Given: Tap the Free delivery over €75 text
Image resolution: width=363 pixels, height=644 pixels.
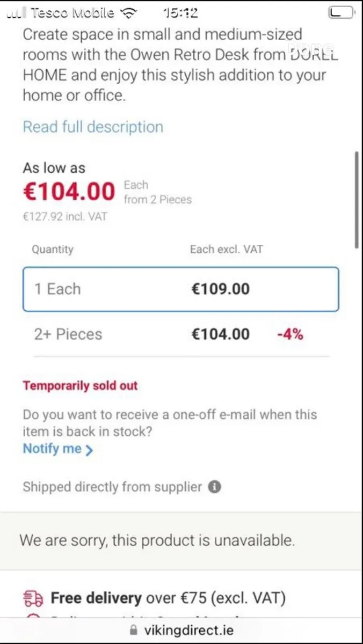Looking at the screenshot, I should pyautogui.click(x=168, y=598).
